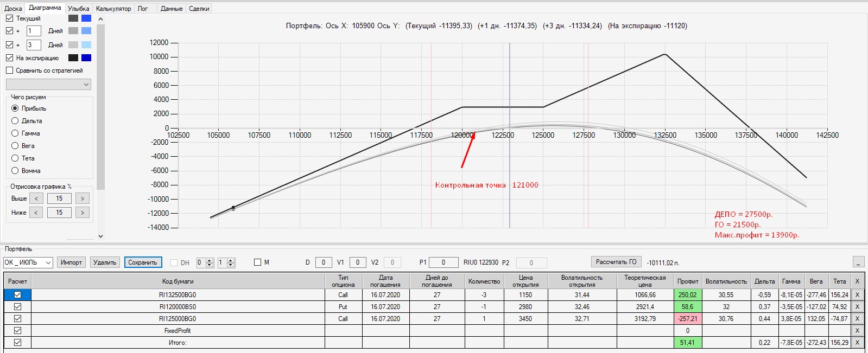Switch to the Доска tab
Viewport: 868px width, 353px height.
coord(13,9)
